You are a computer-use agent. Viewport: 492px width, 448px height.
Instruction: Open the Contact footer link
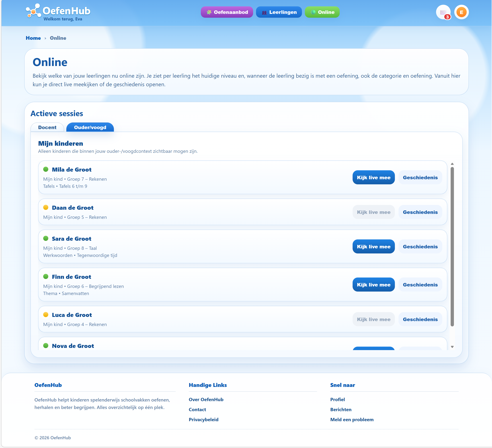coord(197,410)
